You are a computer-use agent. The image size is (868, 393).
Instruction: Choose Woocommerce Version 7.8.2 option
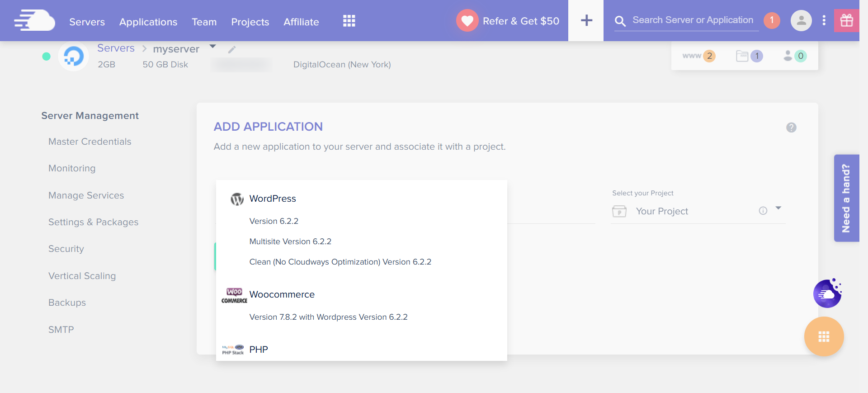tap(328, 317)
